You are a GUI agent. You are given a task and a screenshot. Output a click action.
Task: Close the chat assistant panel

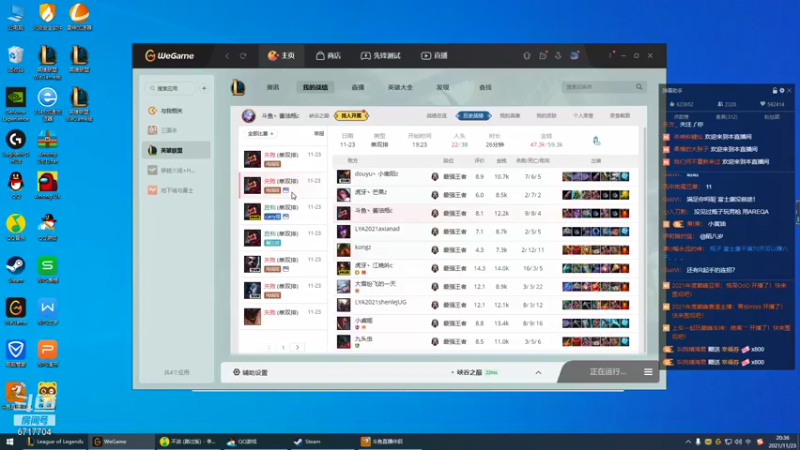(789, 90)
